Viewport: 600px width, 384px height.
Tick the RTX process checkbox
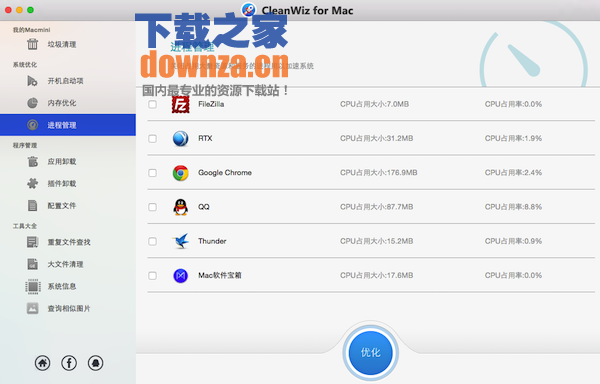coord(152,138)
